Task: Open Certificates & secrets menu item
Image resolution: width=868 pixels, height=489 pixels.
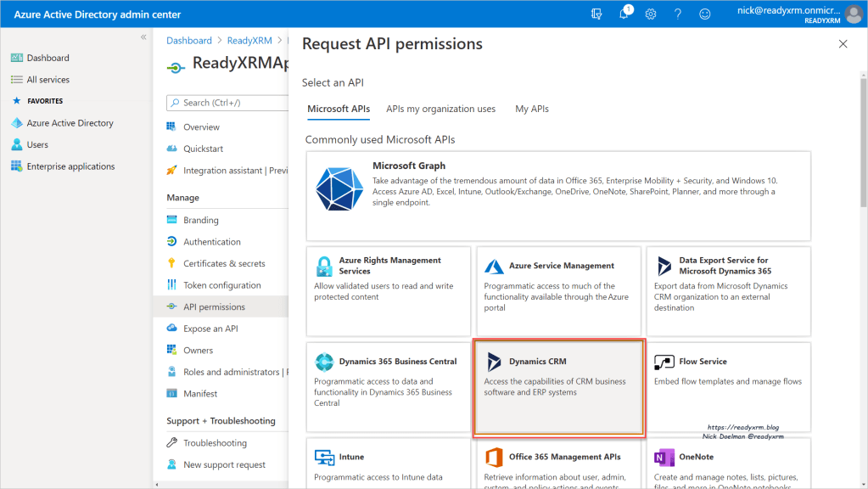Action: pyautogui.click(x=224, y=263)
